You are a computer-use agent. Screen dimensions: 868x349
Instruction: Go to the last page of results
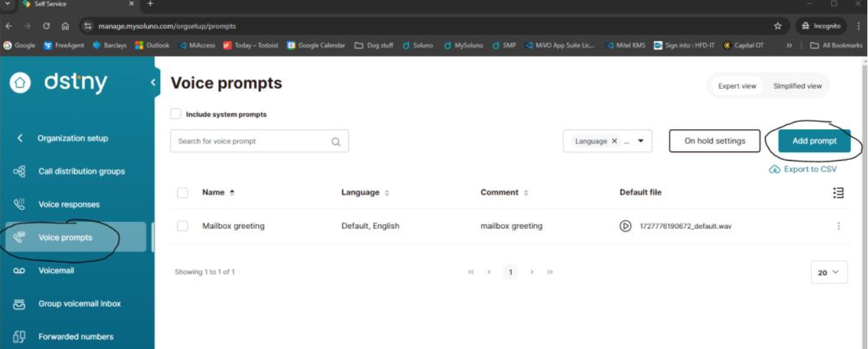(x=550, y=272)
